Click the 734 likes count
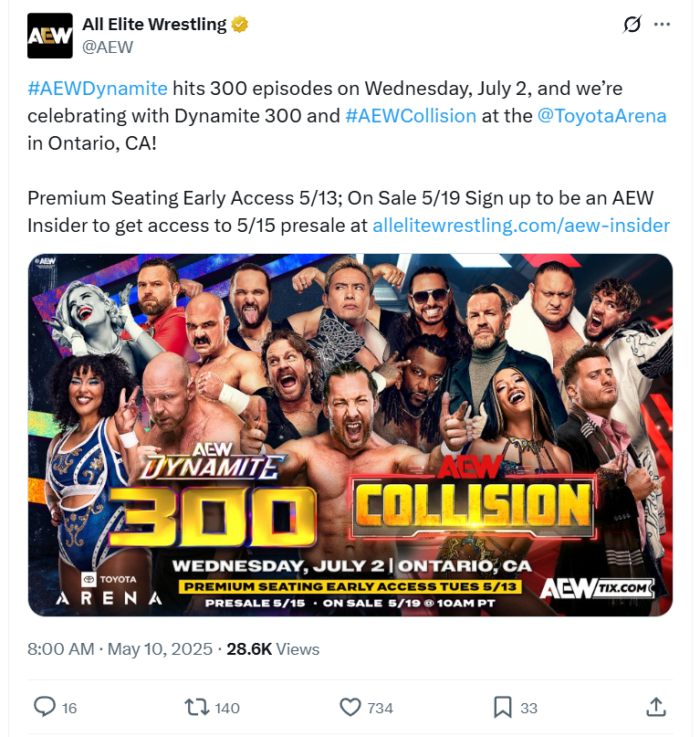 point(380,708)
